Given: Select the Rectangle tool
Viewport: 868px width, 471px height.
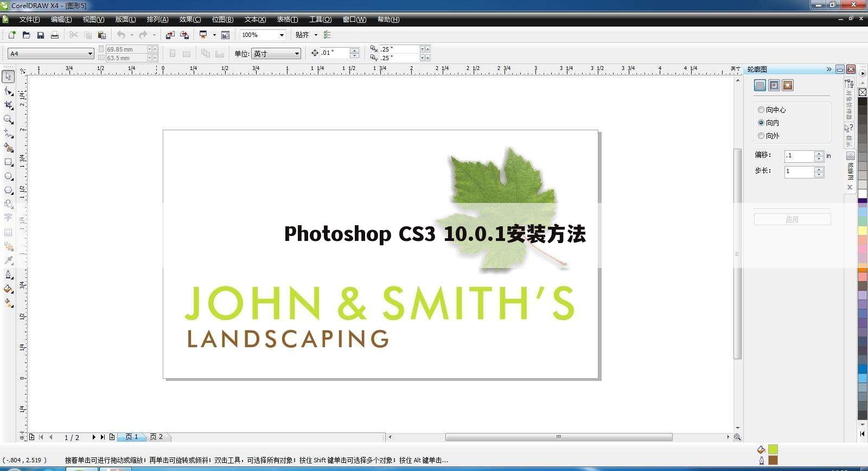Looking at the screenshot, I should 9,162.
